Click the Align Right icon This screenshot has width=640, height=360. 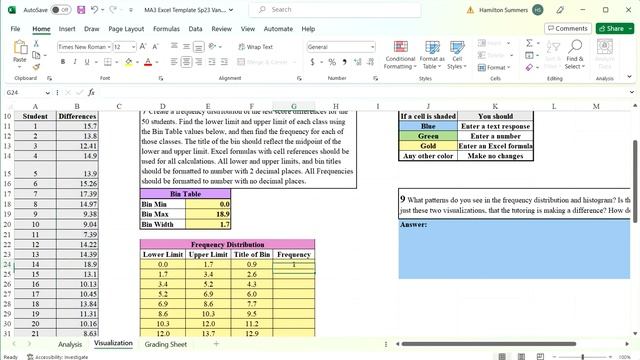199,62
